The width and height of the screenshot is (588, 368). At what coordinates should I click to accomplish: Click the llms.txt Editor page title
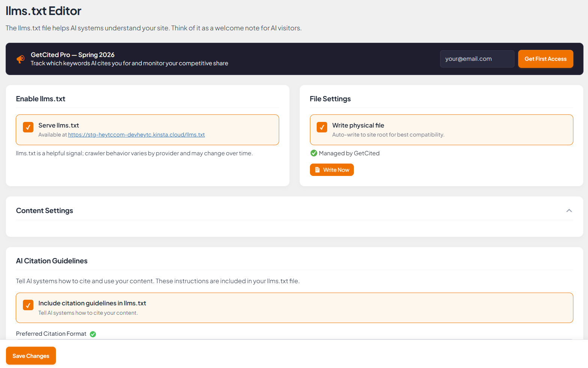tap(44, 11)
